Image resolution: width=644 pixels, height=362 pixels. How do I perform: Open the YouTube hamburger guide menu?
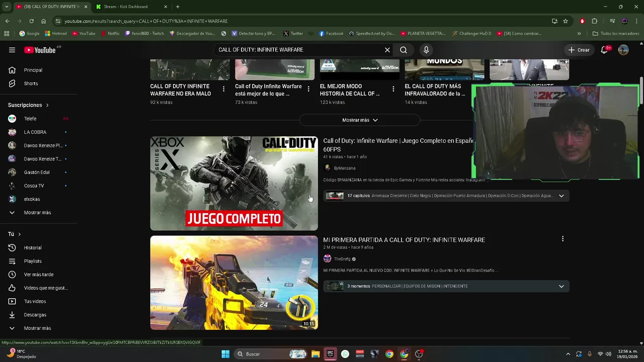click(12, 50)
